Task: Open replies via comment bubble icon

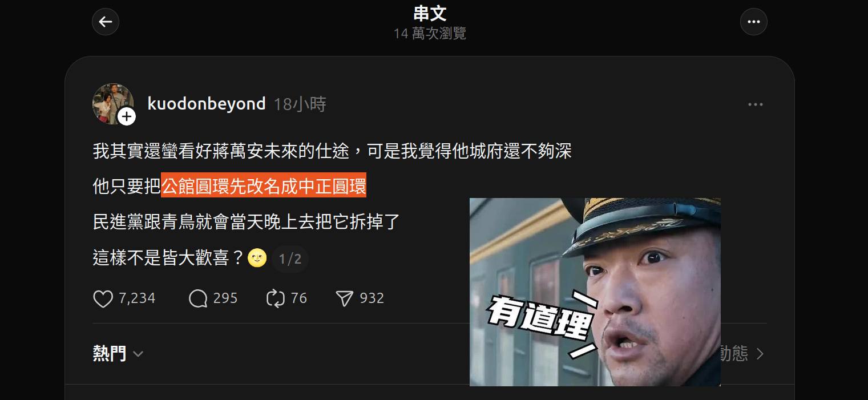Action: pyautogui.click(x=198, y=298)
